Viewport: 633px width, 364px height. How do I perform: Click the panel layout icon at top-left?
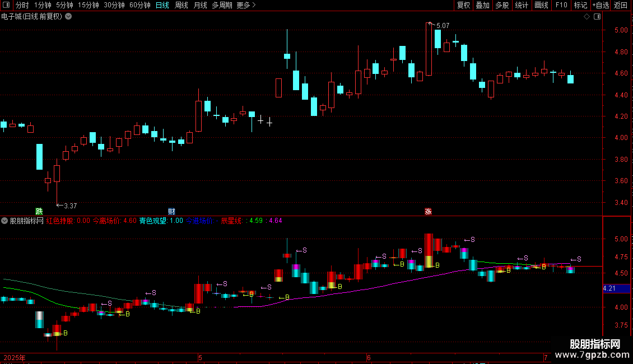pos(6,5)
